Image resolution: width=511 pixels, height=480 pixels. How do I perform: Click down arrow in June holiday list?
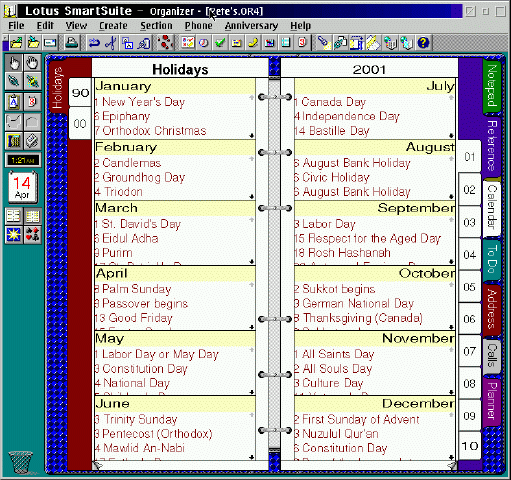pyautogui.click(x=251, y=457)
